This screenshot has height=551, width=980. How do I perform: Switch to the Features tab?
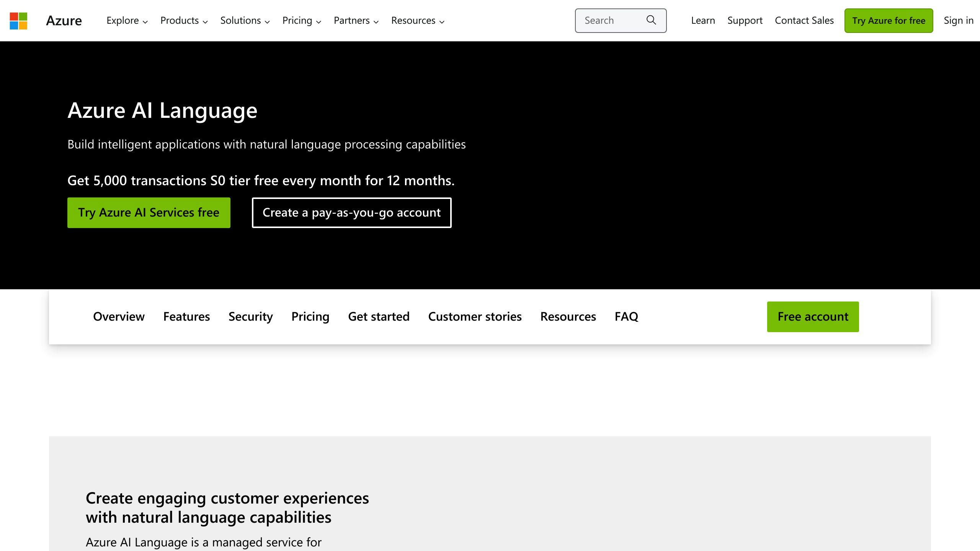[x=186, y=317]
